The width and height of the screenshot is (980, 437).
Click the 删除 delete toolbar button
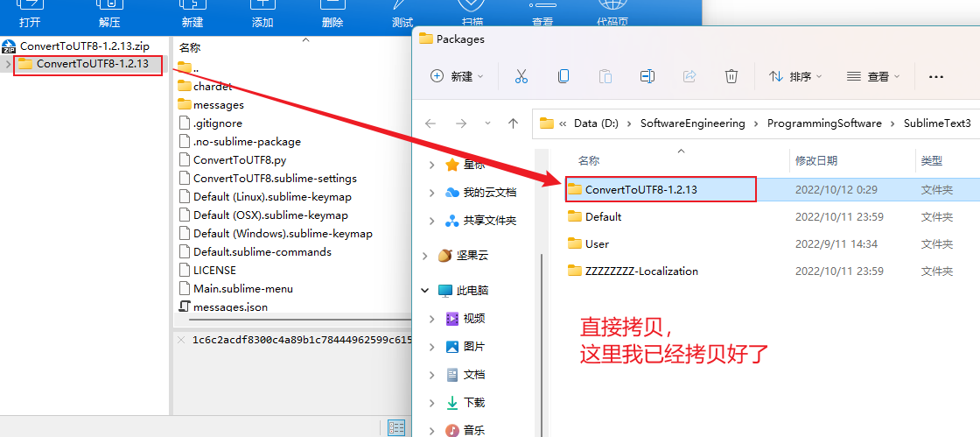click(332, 14)
